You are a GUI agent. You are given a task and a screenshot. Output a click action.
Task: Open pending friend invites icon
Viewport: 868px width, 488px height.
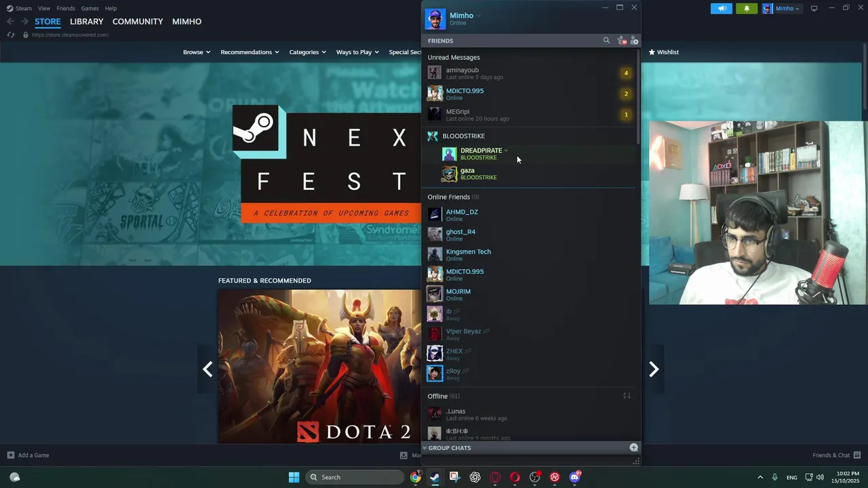coord(622,41)
